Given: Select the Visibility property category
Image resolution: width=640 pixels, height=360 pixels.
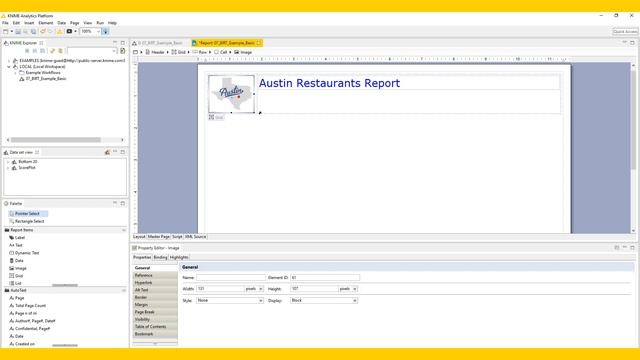Looking at the screenshot, I should pyautogui.click(x=155, y=320).
